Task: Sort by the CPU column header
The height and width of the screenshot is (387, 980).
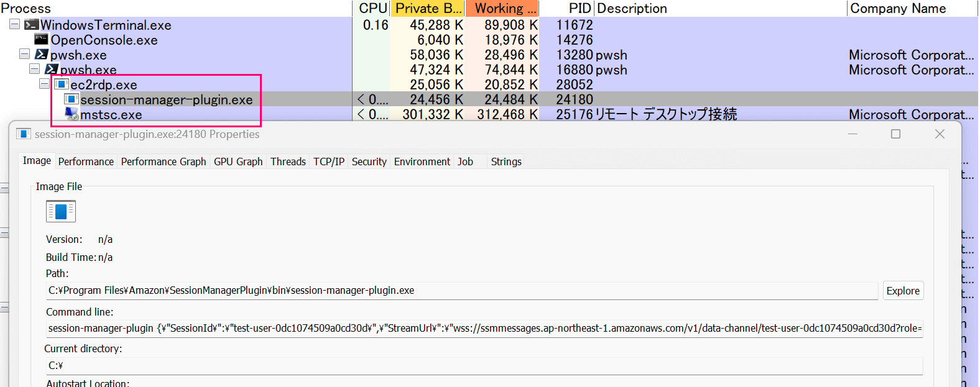Action: (372, 8)
